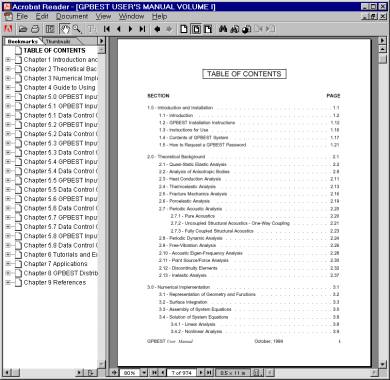Click the document vertical scrollbar thumb

(x=383, y=59)
